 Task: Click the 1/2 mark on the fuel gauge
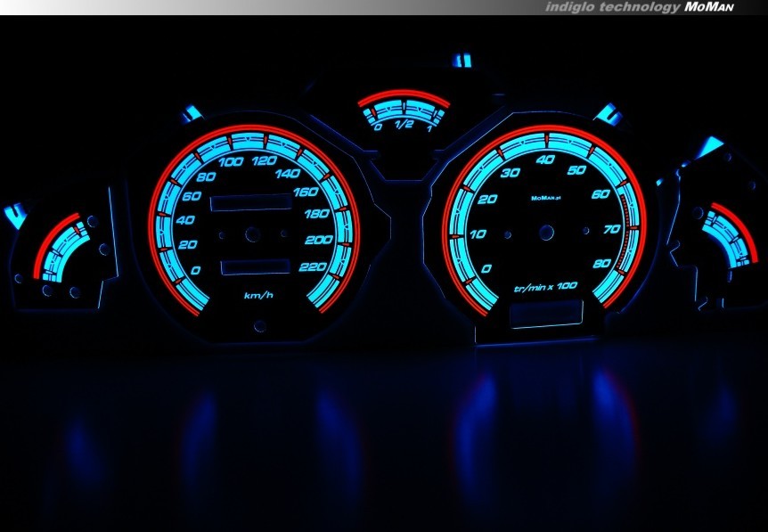tap(403, 125)
